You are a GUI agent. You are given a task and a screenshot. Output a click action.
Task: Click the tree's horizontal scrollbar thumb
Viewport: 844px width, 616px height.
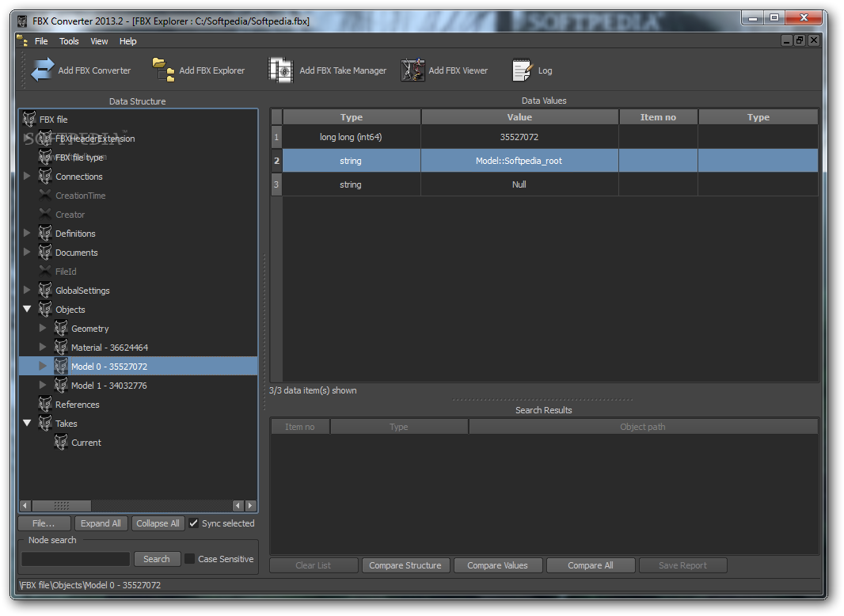[x=62, y=506]
